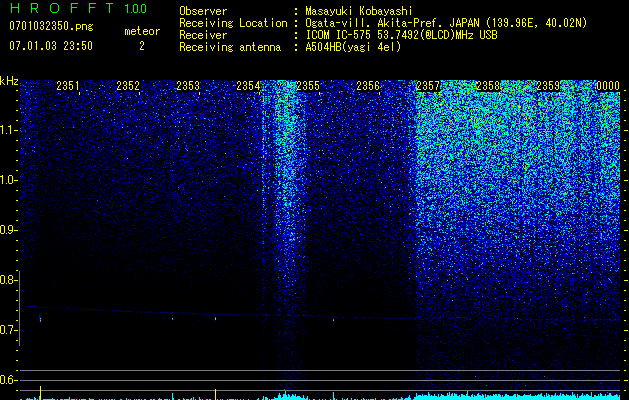Click the 0.9 kHz axis label
629x400 pixels.
click(8, 230)
